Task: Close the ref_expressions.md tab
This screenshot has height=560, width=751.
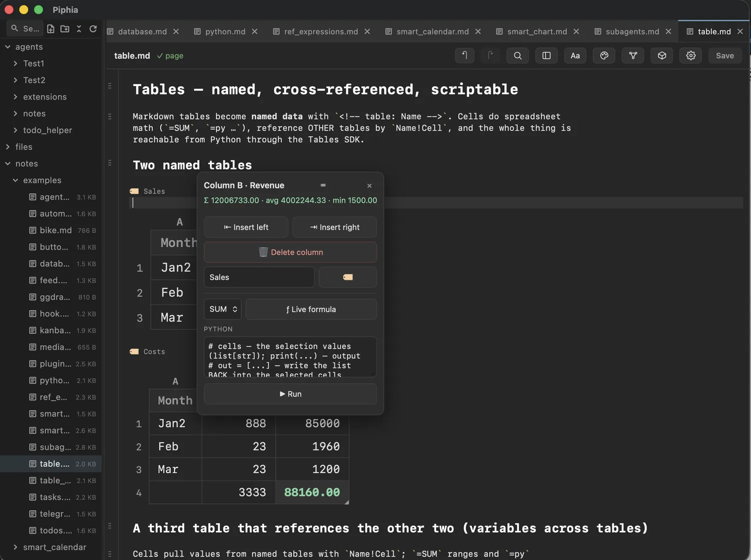Action: pos(367,32)
